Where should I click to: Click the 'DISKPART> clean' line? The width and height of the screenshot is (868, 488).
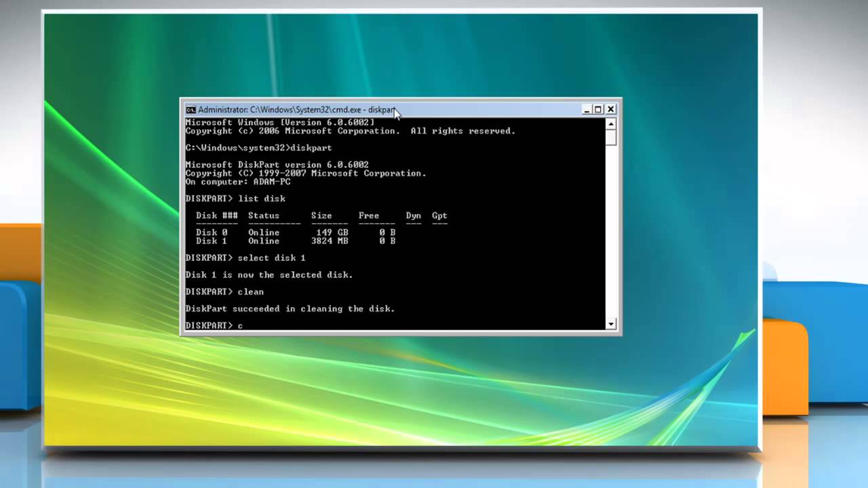click(x=224, y=291)
